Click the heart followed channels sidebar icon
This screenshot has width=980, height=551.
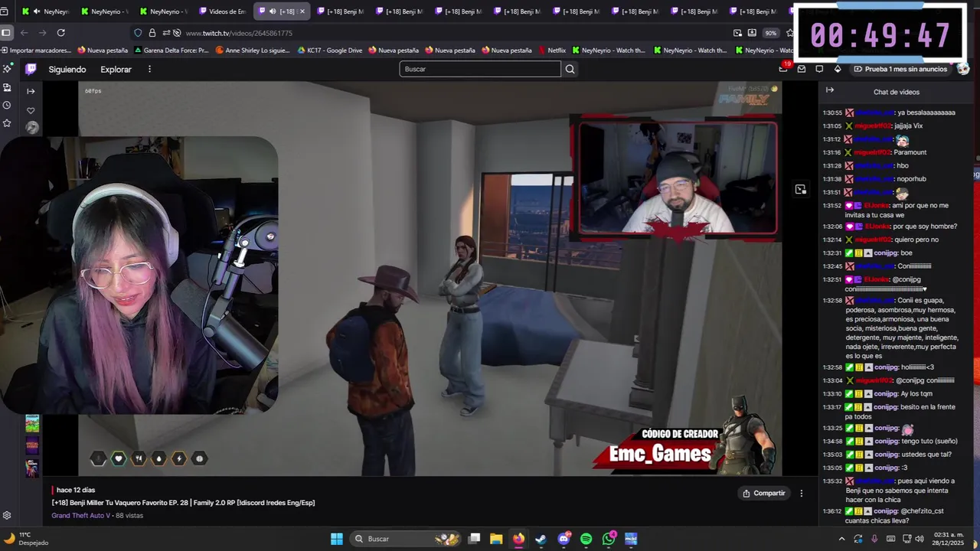[31, 110]
